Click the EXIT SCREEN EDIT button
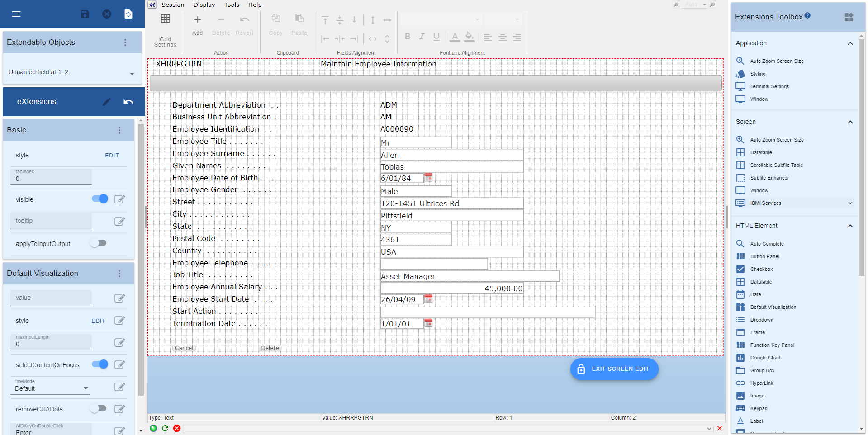Viewport: 868px width, 435px height. point(614,369)
